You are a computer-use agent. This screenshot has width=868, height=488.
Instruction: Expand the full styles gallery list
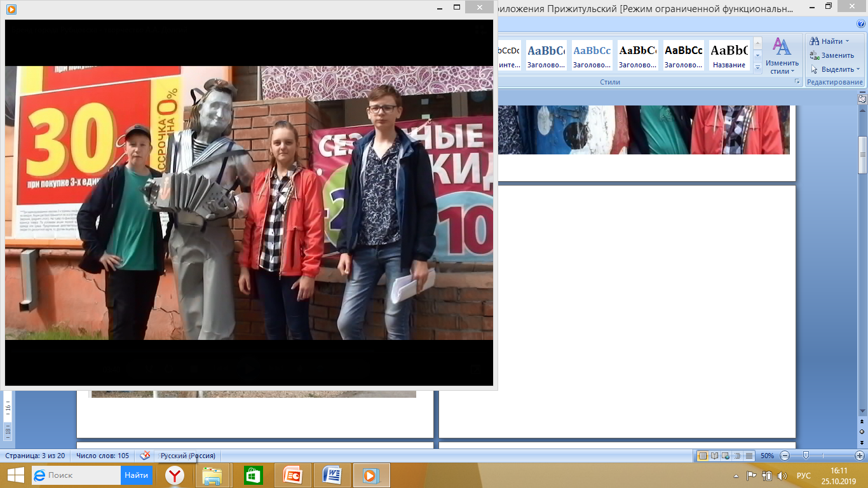757,67
